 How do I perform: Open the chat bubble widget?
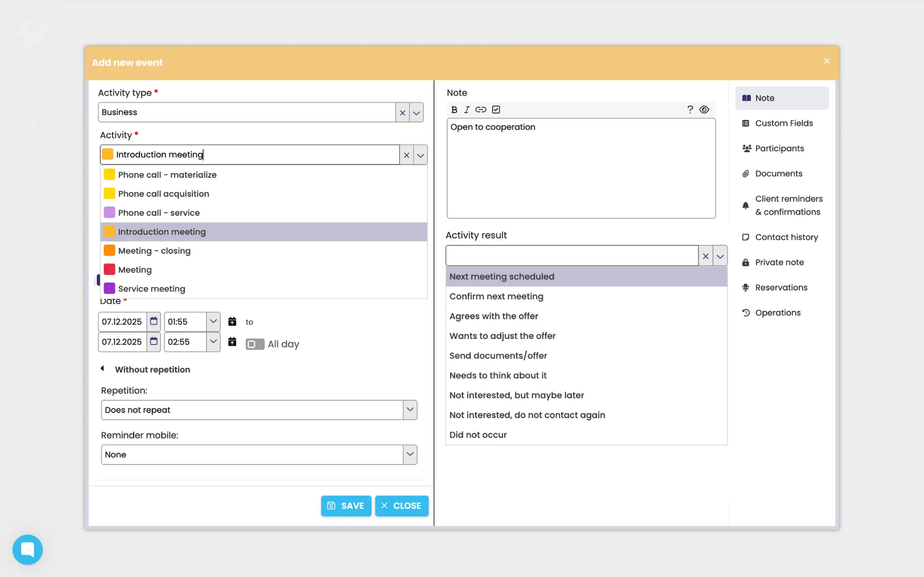pyautogui.click(x=28, y=549)
